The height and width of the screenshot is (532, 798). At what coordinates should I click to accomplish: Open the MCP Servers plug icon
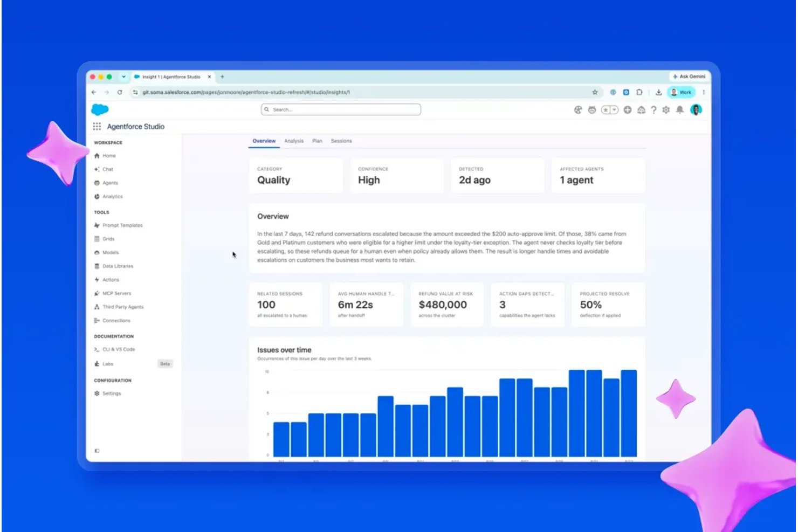click(x=97, y=293)
